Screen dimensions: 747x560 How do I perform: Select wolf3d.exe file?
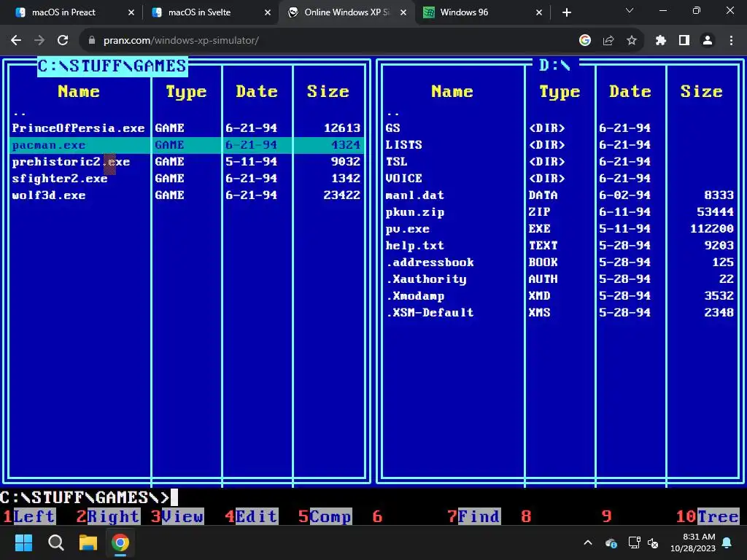[49, 195]
